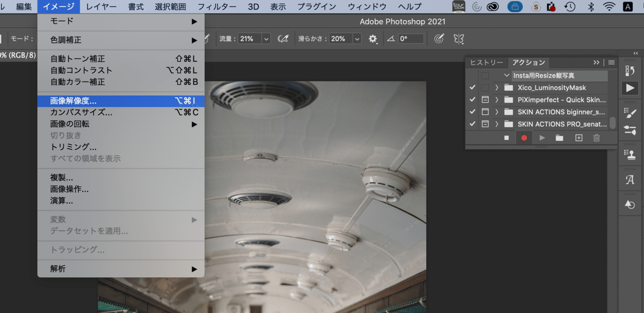Stop recording in the Actions panel
The height and width of the screenshot is (313, 644).
506,138
